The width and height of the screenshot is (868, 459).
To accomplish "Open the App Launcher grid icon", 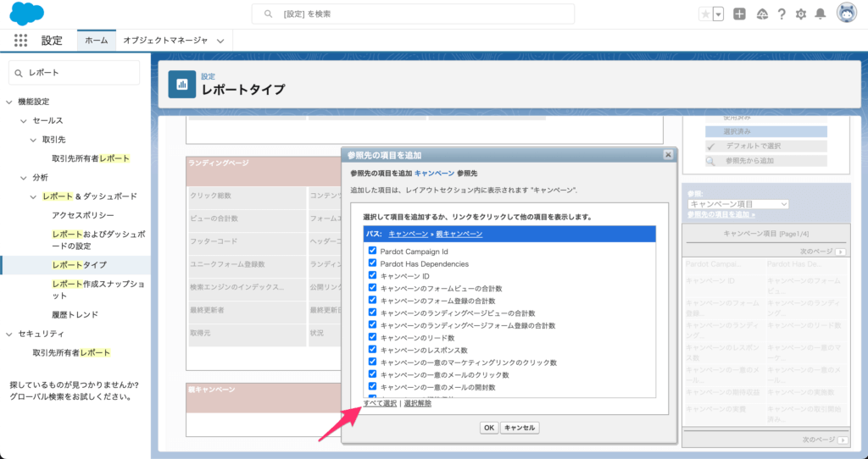I will pos(20,41).
